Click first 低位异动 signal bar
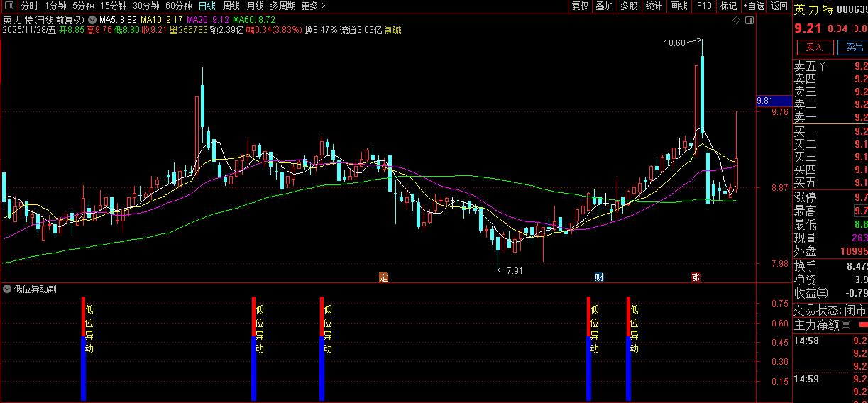Image resolution: width=868 pixels, height=403 pixels. click(83, 348)
